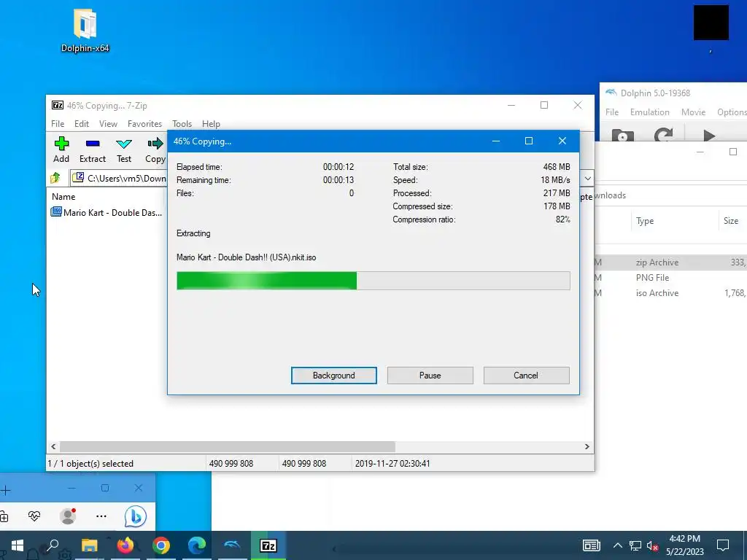Click the muted volume tray icon
The width and height of the screenshot is (747, 560).
652,545
